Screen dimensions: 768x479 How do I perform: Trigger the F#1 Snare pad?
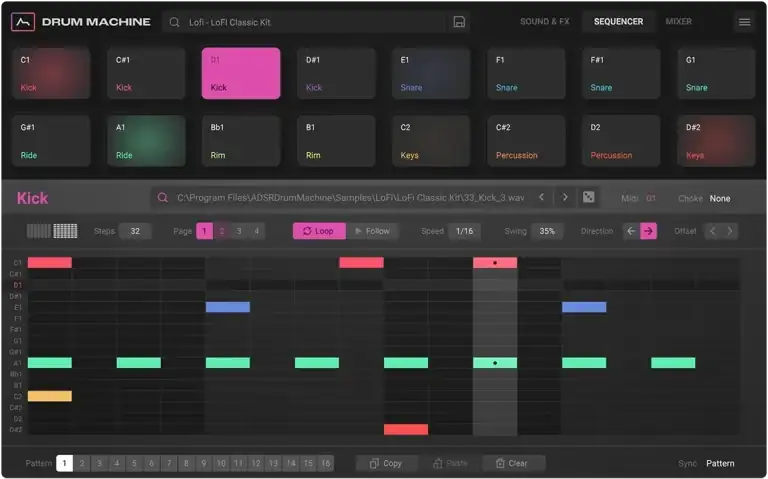621,73
